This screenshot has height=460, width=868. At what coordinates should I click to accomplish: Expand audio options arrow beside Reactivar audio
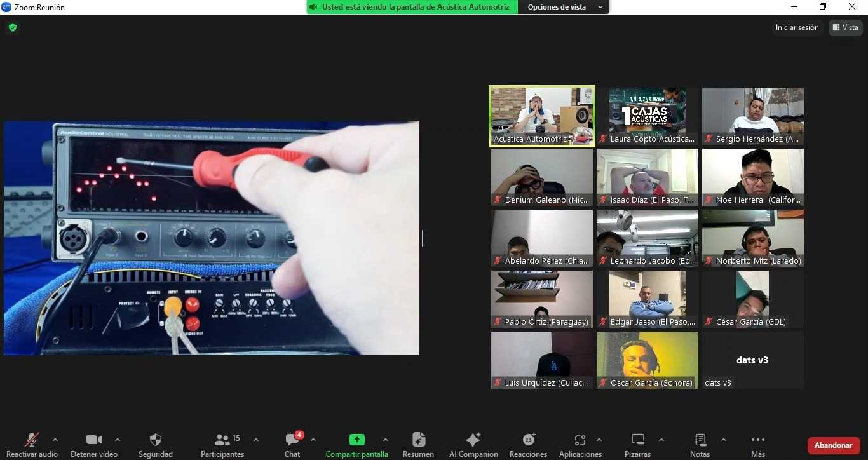coord(55,440)
